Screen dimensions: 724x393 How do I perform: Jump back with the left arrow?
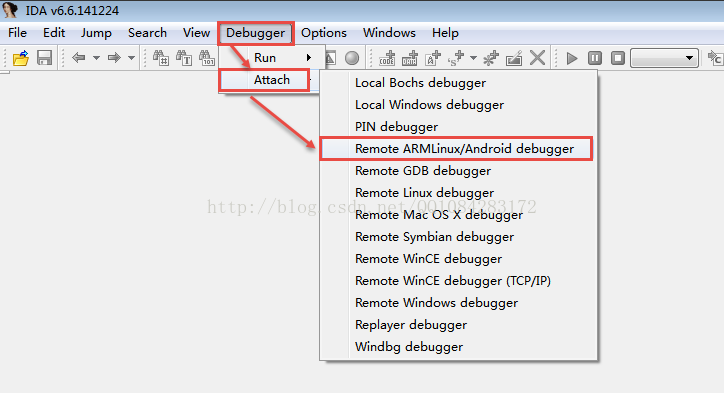tap(79, 58)
